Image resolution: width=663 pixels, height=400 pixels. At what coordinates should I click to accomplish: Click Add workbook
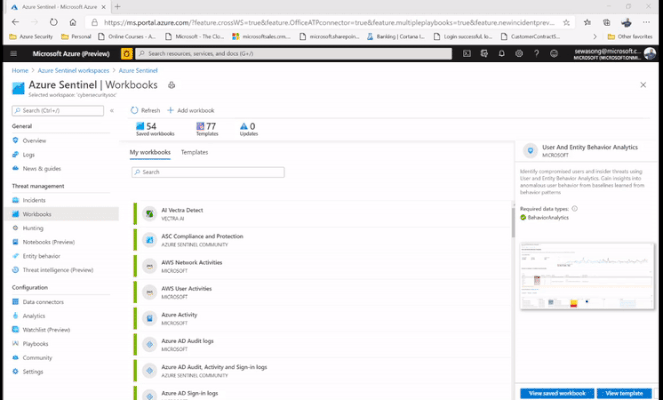(x=191, y=110)
